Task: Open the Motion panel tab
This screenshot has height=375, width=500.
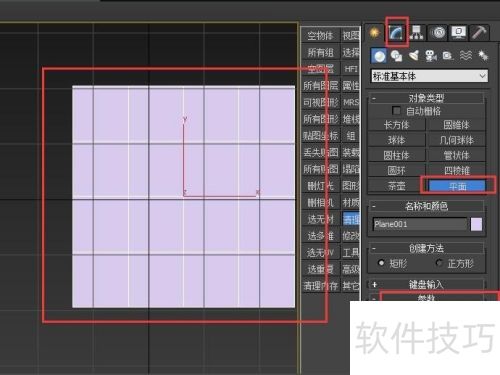Action: [x=438, y=33]
